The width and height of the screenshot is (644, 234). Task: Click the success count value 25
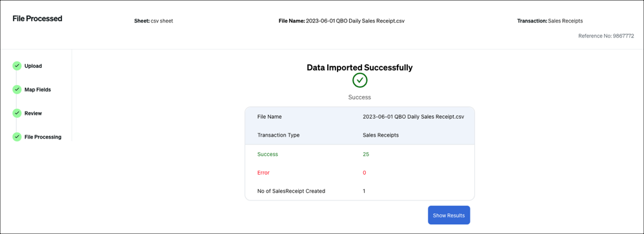point(366,154)
